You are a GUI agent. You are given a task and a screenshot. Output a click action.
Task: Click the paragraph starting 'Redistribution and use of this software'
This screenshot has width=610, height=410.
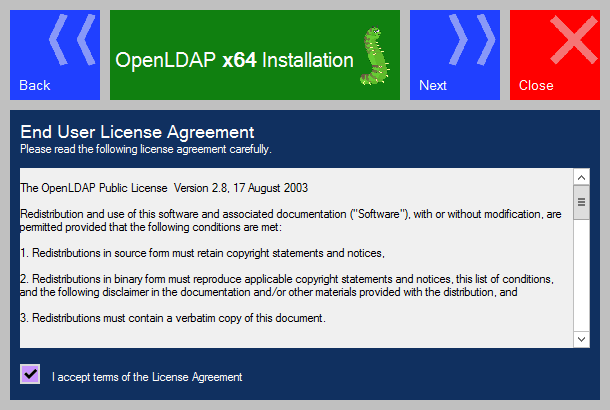(x=291, y=221)
